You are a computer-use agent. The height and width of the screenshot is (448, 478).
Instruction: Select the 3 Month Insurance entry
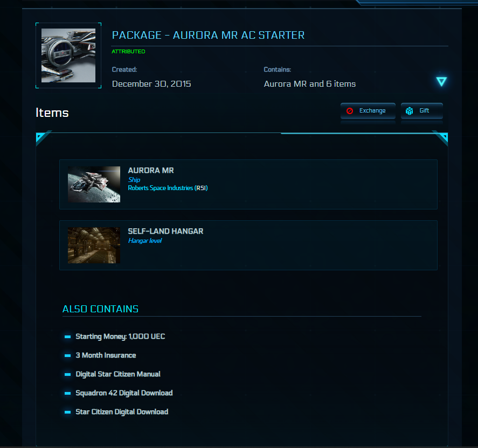[106, 355]
